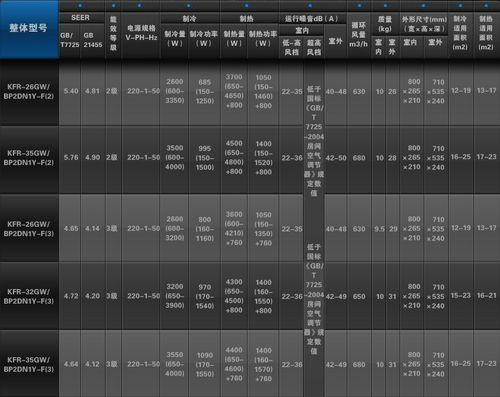
Task: Select the KFR-26GW/BP2DN1Y-F(2) model row
Action: click(250, 93)
